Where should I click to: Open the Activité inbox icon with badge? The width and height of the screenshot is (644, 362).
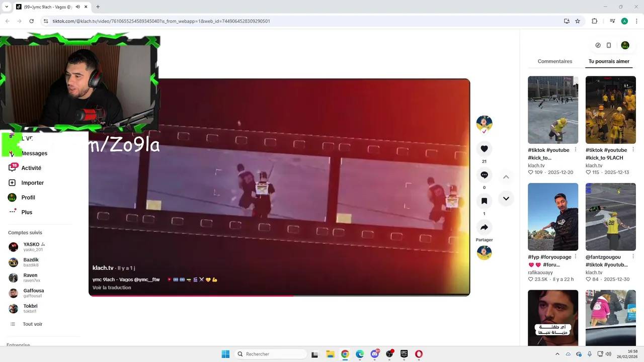(x=13, y=168)
